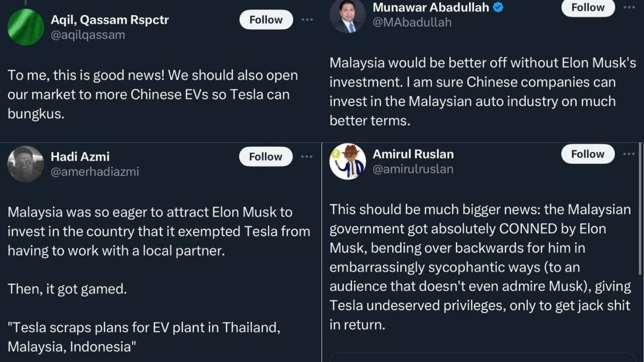
Task: Click Munawar Abadullah's verified badge
Action: pyautogui.click(x=498, y=7)
